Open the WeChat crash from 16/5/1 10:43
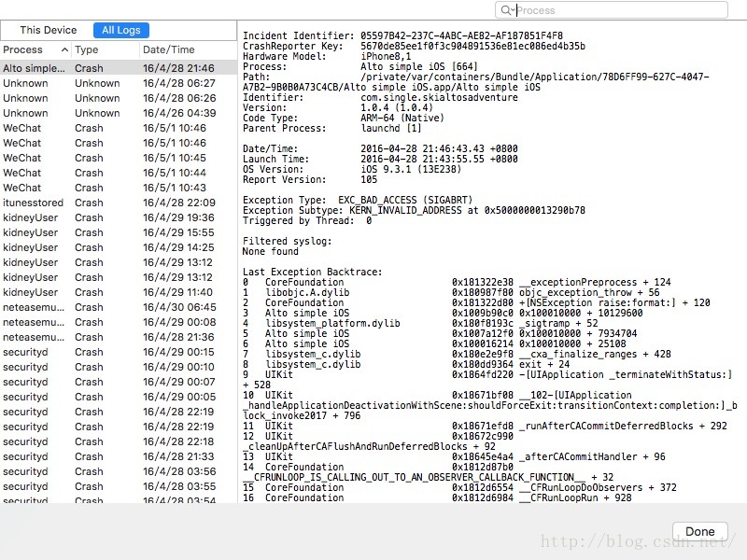Viewport: 747px width, 560px height. (119, 188)
